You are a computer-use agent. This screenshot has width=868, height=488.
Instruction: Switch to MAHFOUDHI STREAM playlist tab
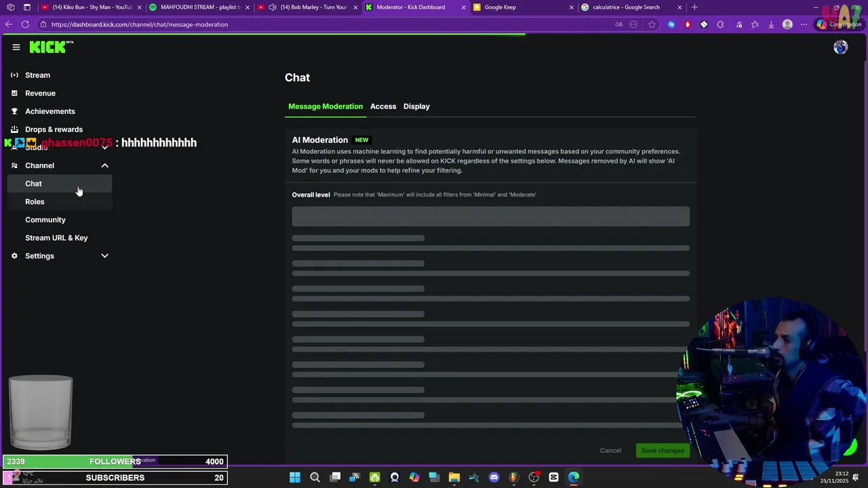199,7
